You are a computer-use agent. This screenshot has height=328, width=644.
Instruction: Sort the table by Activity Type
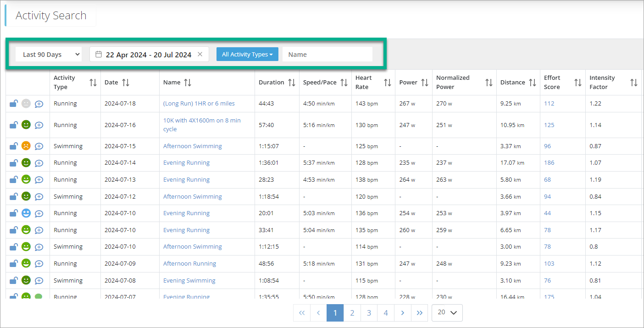93,83
